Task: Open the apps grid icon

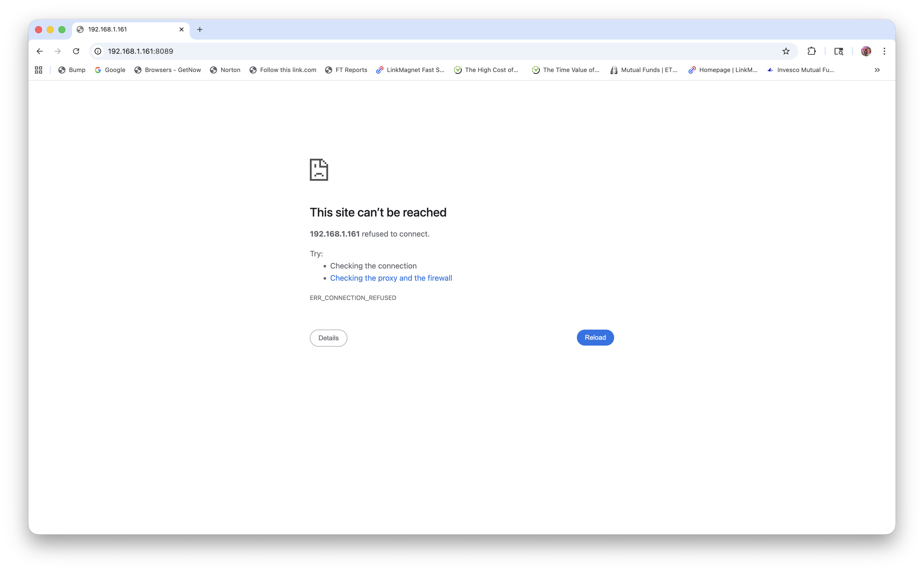Action: point(39,70)
